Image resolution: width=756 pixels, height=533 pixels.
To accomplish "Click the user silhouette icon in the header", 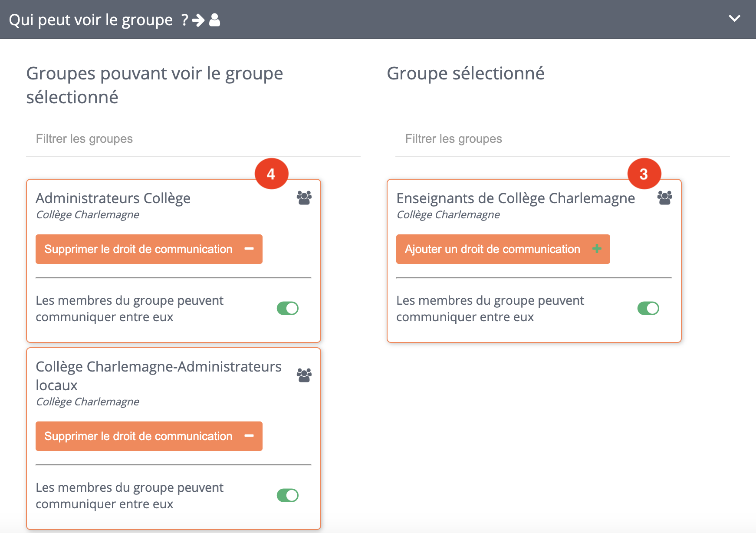I will tap(214, 20).
